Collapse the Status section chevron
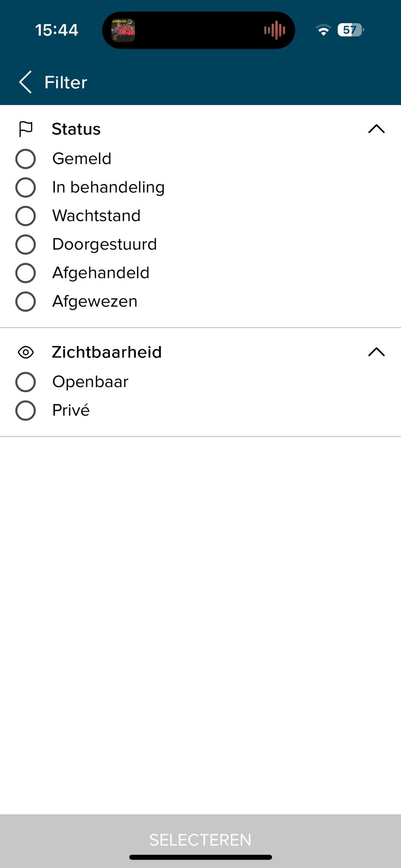The height and width of the screenshot is (868, 401). click(376, 129)
